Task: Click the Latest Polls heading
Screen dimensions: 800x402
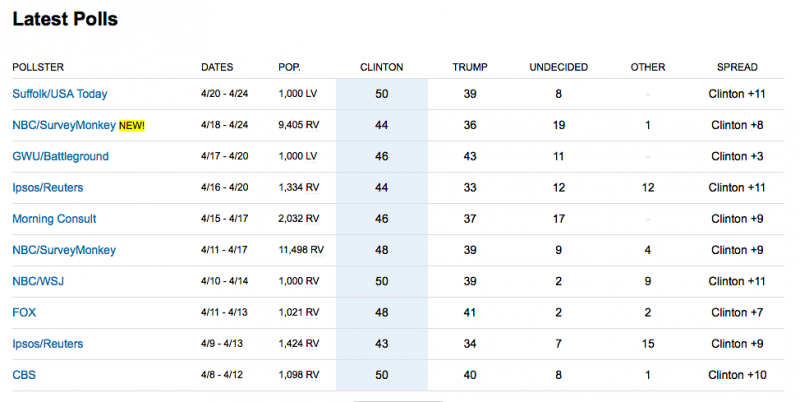Action: point(65,20)
